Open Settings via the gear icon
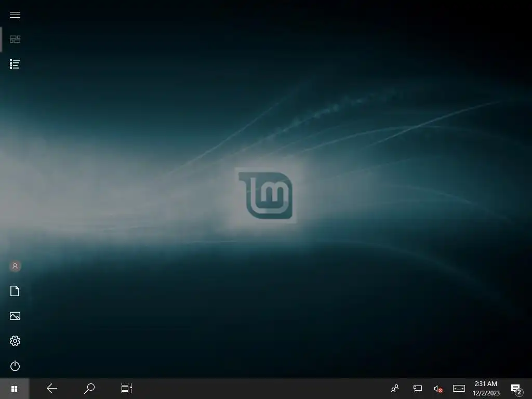 pyautogui.click(x=15, y=341)
